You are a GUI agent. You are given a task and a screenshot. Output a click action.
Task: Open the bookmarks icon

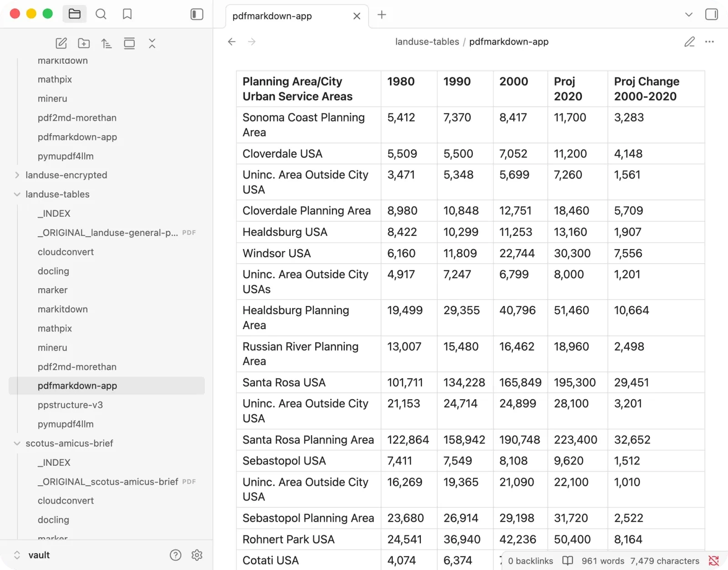127,14
